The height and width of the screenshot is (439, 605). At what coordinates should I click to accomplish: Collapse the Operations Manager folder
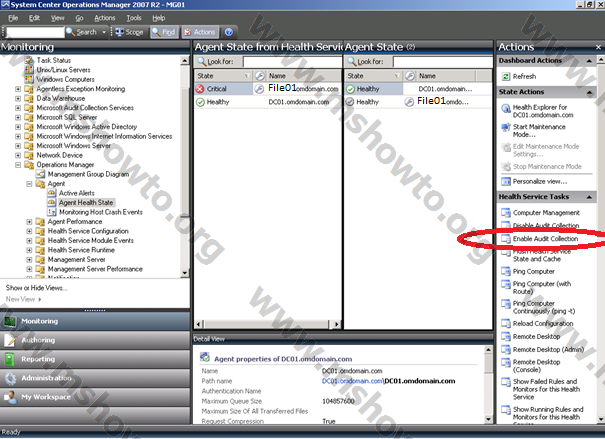click(18, 165)
